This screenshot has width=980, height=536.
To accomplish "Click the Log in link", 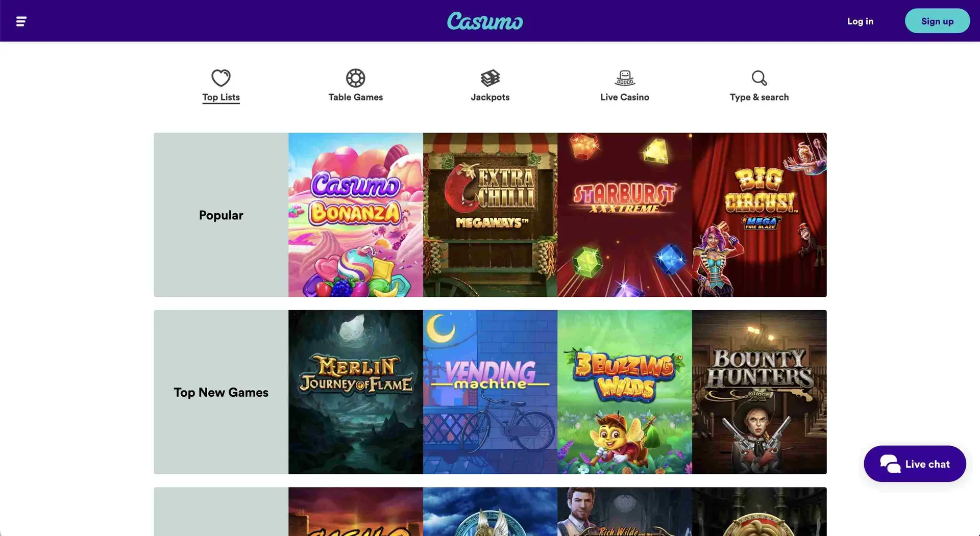I will coord(860,21).
